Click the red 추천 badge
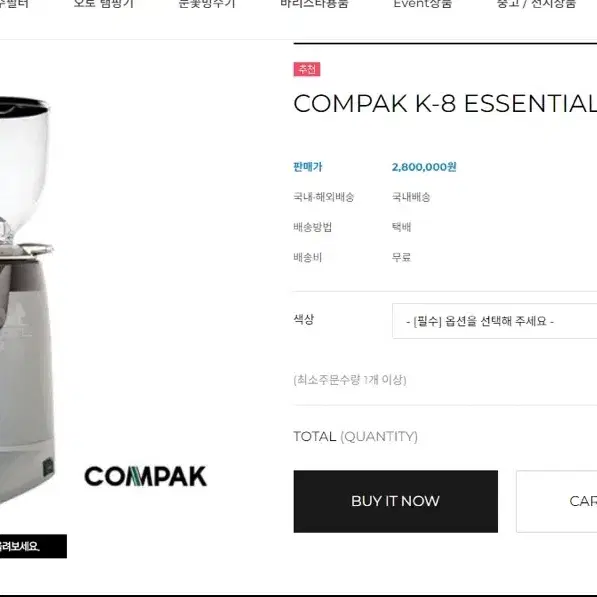 pyautogui.click(x=306, y=69)
